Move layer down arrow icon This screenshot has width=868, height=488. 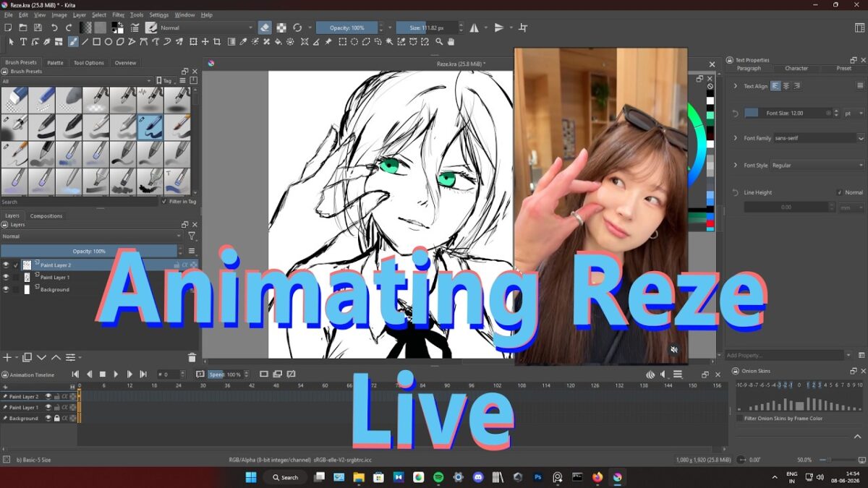coord(41,357)
